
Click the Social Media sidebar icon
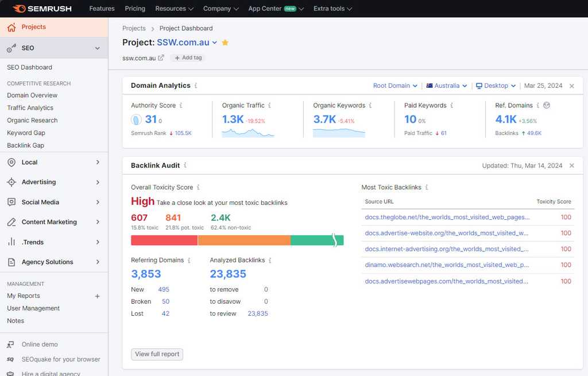pyautogui.click(x=13, y=202)
